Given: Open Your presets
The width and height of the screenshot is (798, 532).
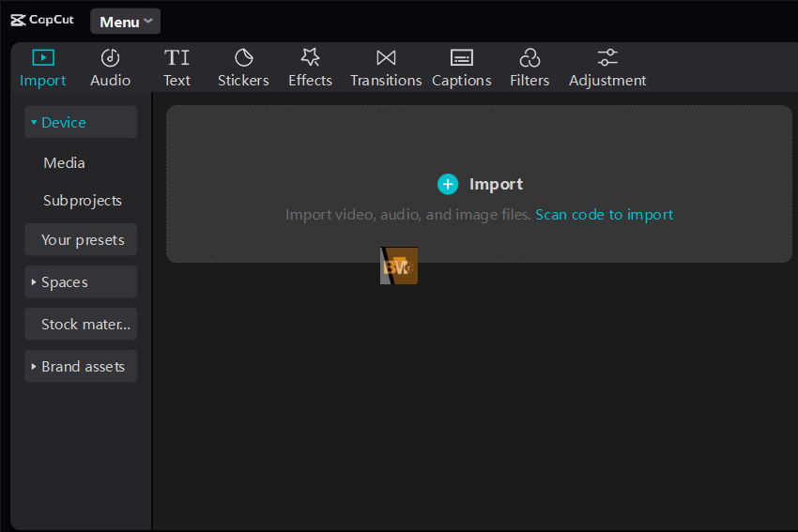Looking at the screenshot, I should (x=82, y=240).
